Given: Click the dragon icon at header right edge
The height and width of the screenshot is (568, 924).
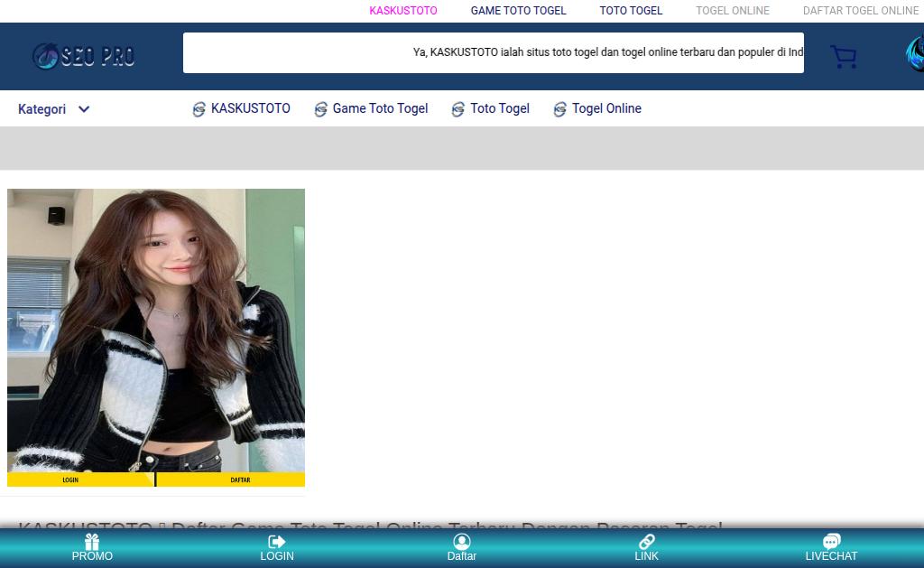Looking at the screenshot, I should [x=915, y=54].
